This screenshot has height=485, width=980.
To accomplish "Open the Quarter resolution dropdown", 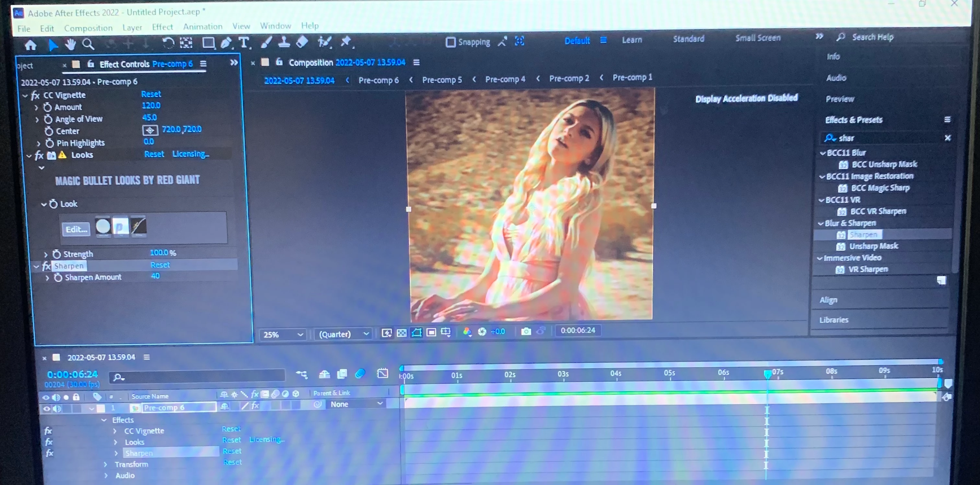I will coord(343,334).
